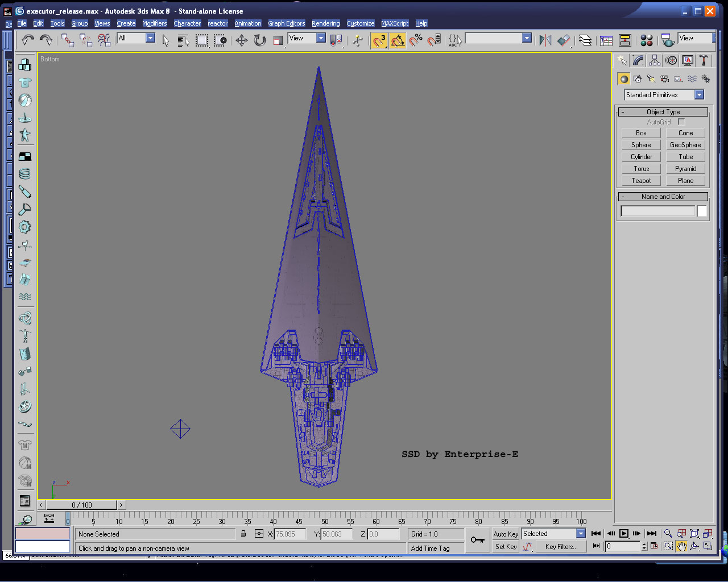Open the Align tool

click(564, 40)
